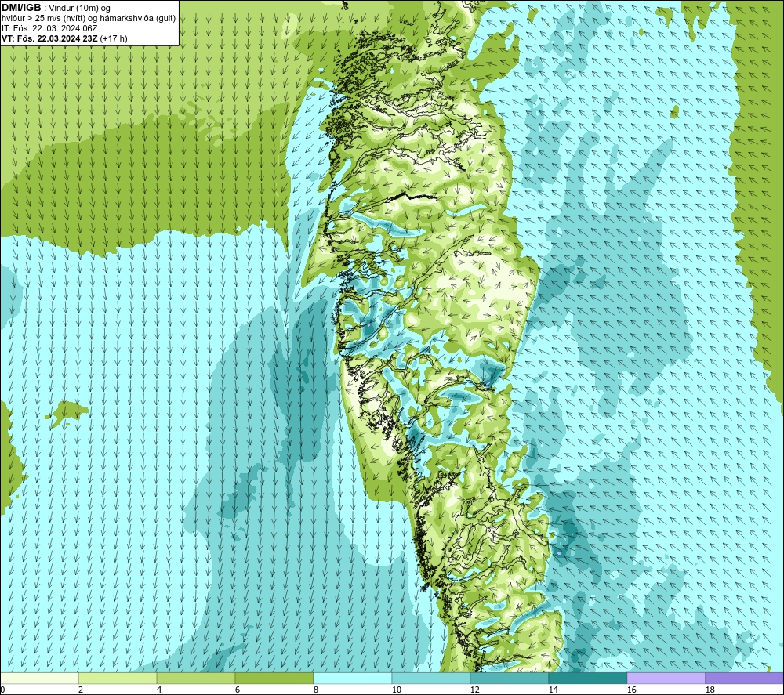
Task: Click the 0–2 m/s pale yellow legend swatch
Action: coord(39,678)
